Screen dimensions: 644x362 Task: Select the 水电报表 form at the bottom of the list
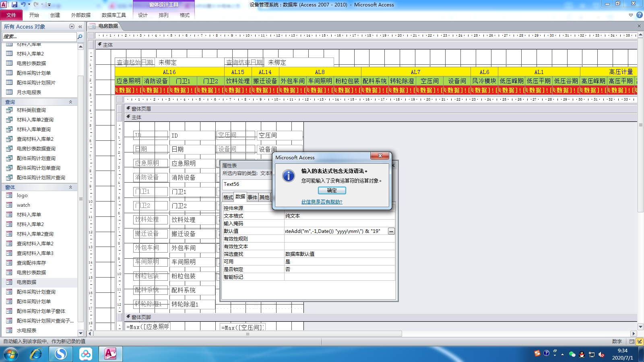(26, 330)
